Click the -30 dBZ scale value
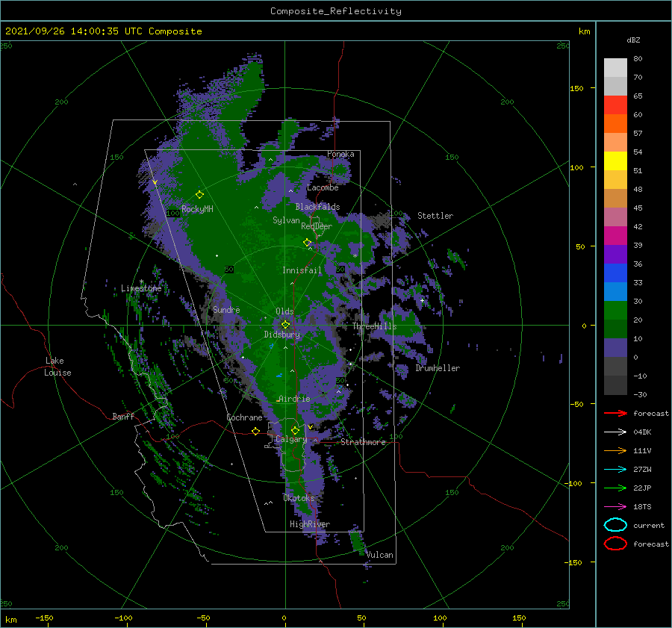The width and height of the screenshot is (672, 628). [x=640, y=394]
